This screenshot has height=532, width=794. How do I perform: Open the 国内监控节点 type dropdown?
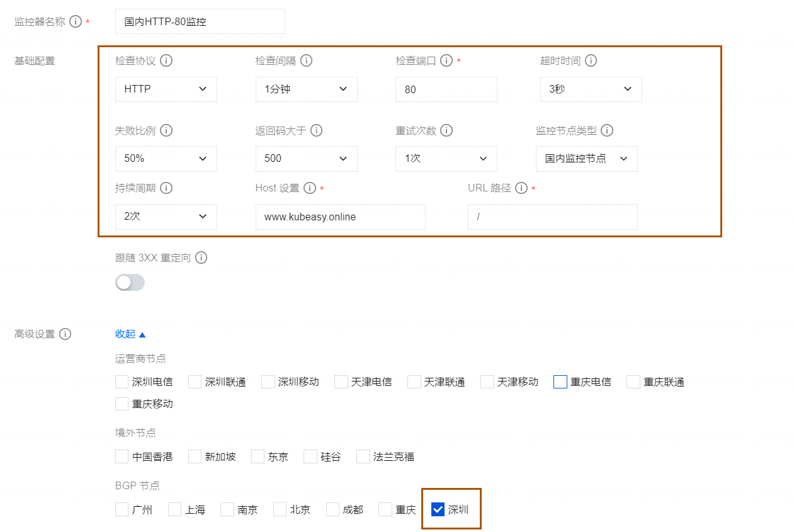[587, 159]
